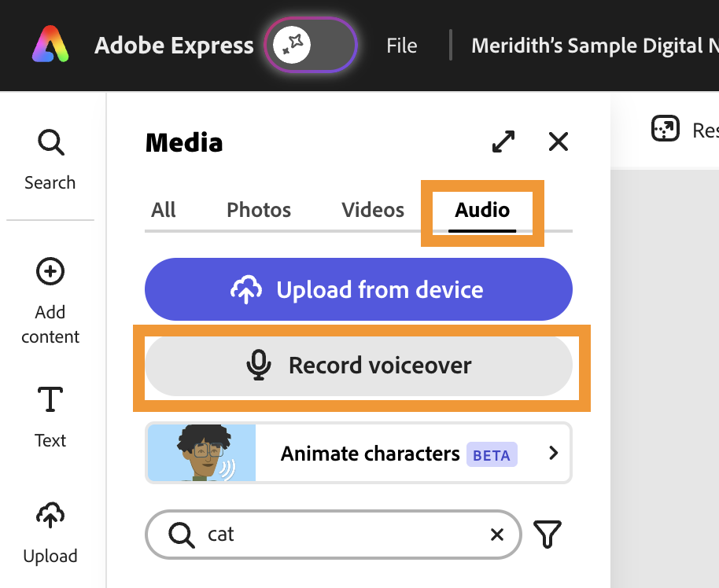Click the Adobe Express logo icon
719x588 pixels.
pos(51,44)
